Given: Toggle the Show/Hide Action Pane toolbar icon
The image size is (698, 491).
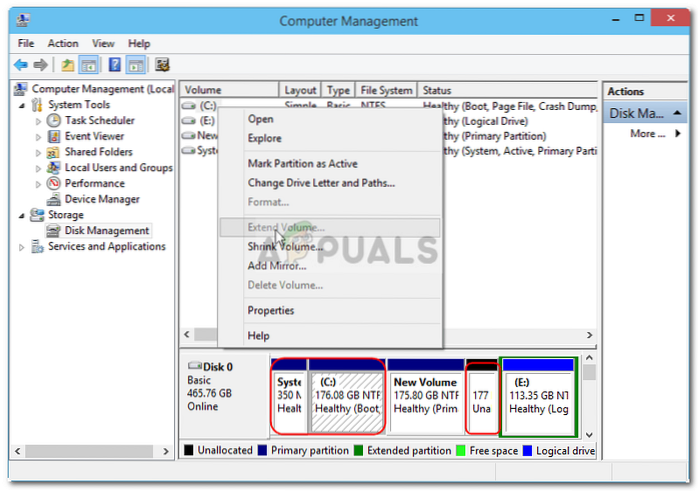Looking at the screenshot, I should pos(135,65).
